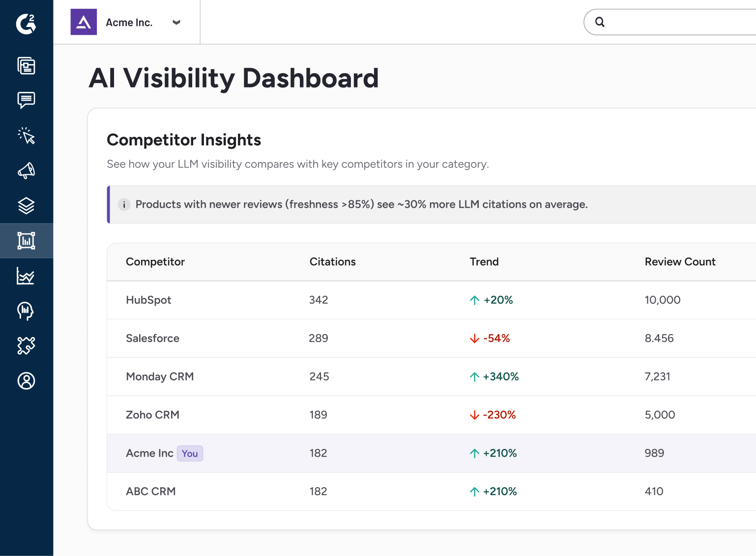Viewport: 756px width, 556px height.
Task: Expand the Acme Inc. account dropdown
Action: coord(176,22)
